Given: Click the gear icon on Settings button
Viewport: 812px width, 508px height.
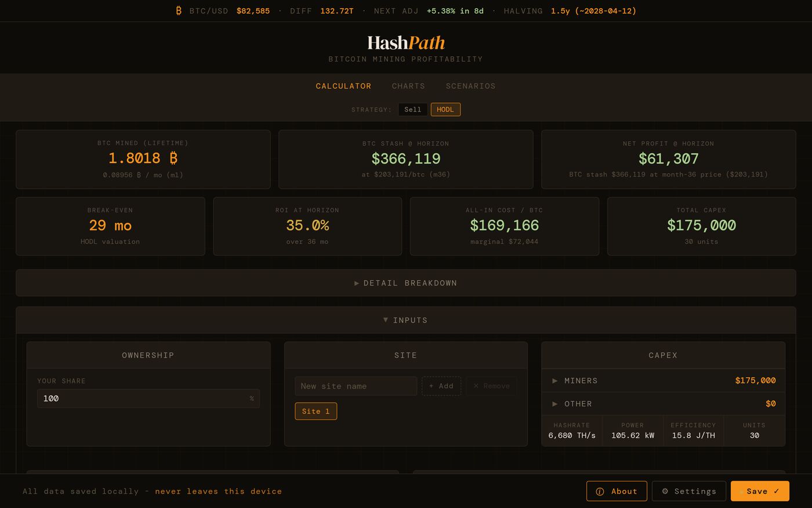Looking at the screenshot, I should (665, 491).
